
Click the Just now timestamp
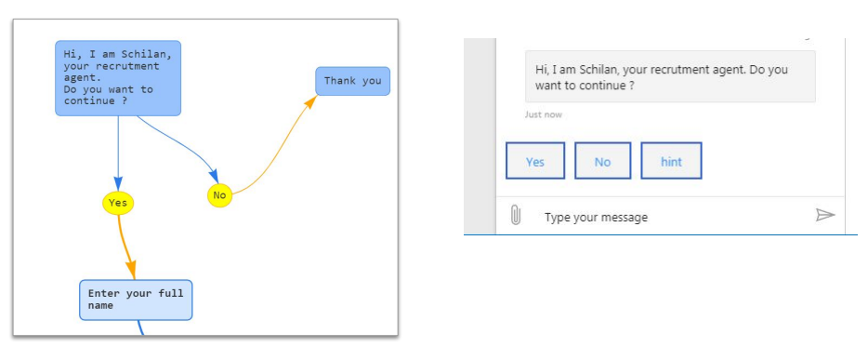[543, 114]
